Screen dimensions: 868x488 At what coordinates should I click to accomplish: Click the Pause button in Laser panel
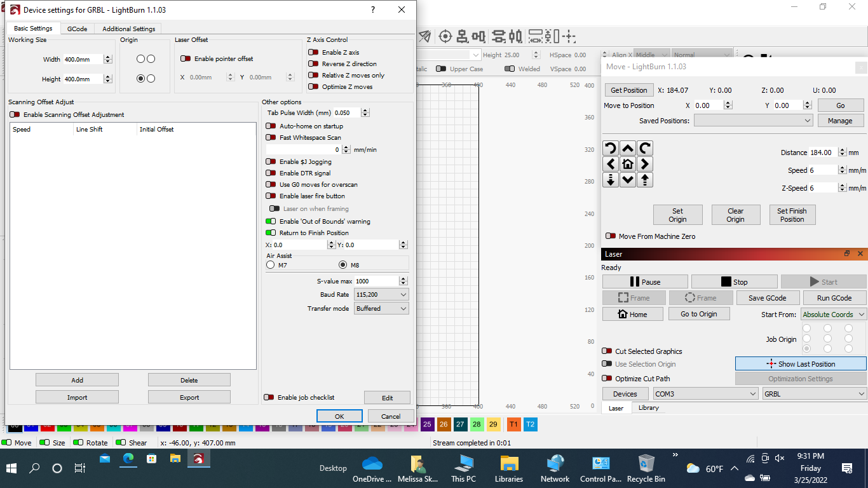click(x=645, y=281)
